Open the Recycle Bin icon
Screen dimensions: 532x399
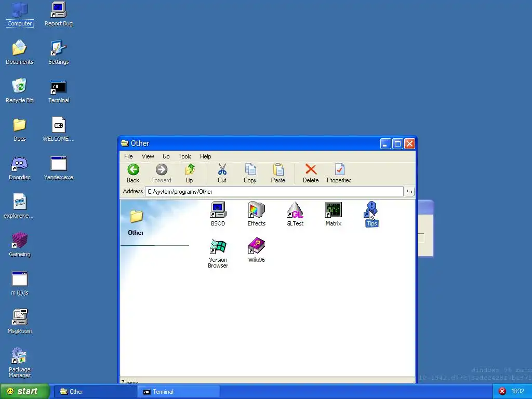[x=19, y=91]
